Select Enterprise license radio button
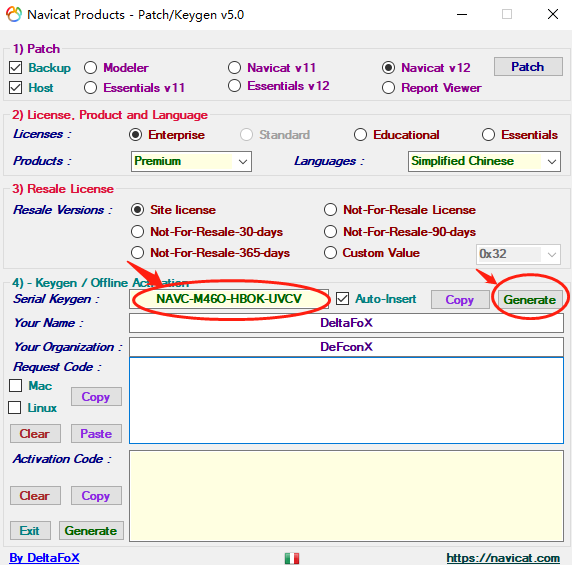The image size is (572, 565). [x=136, y=135]
